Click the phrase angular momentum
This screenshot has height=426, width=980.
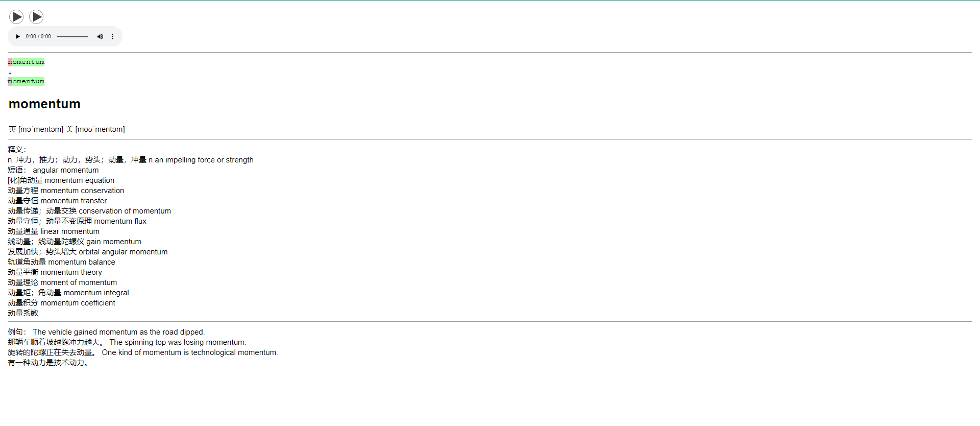(66, 170)
